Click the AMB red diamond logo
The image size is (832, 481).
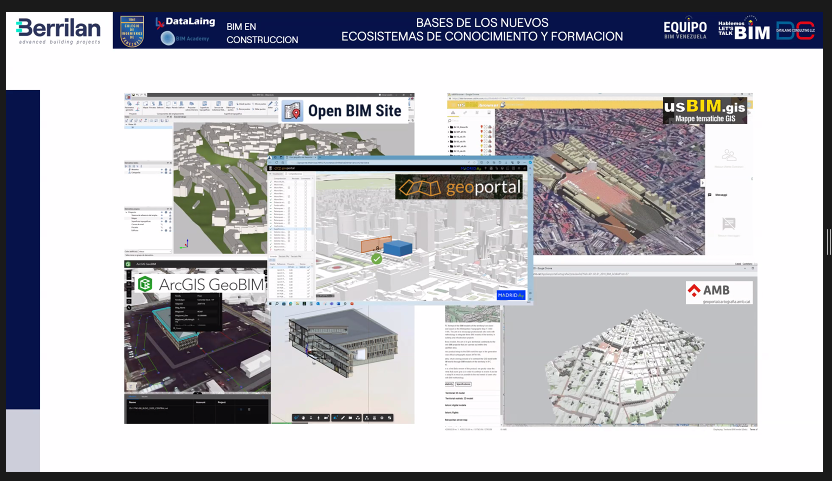(694, 290)
